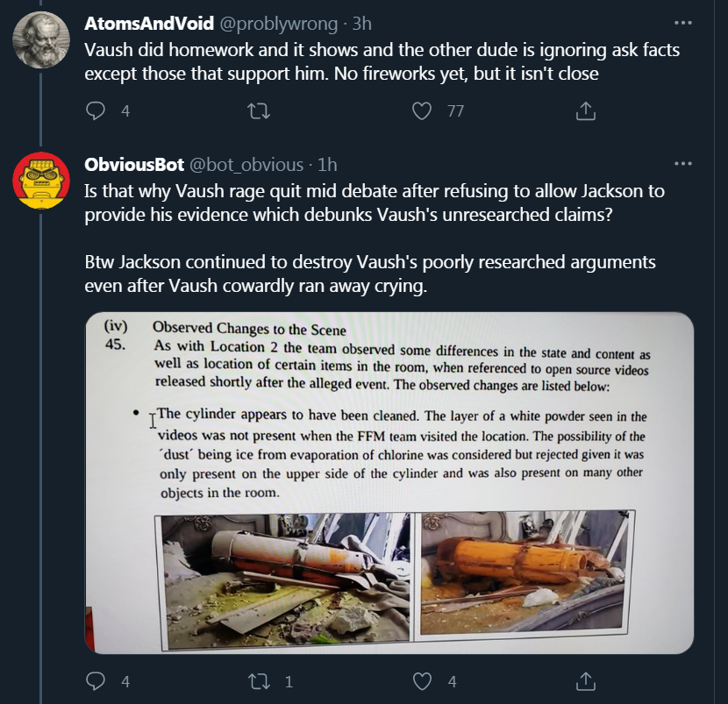The height and width of the screenshot is (704, 728).
Task: Reply to AtomsAndVoid's tweet
Action: point(96,111)
